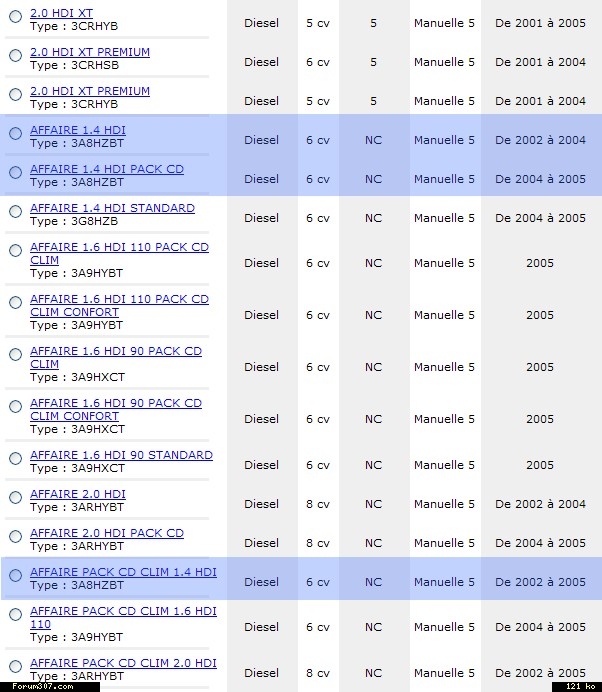Choose the AFFAIRE 1.4 HDI PACK CD radio button
The height and width of the screenshot is (692, 602).
coord(15,172)
